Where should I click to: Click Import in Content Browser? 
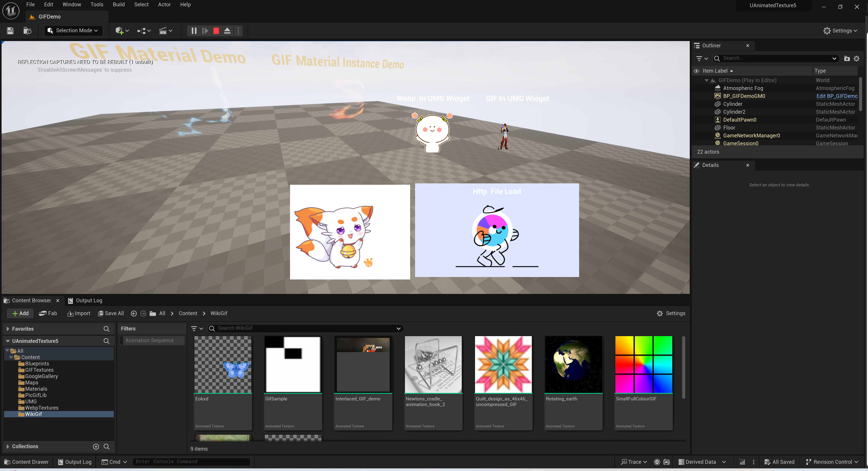[x=79, y=314]
